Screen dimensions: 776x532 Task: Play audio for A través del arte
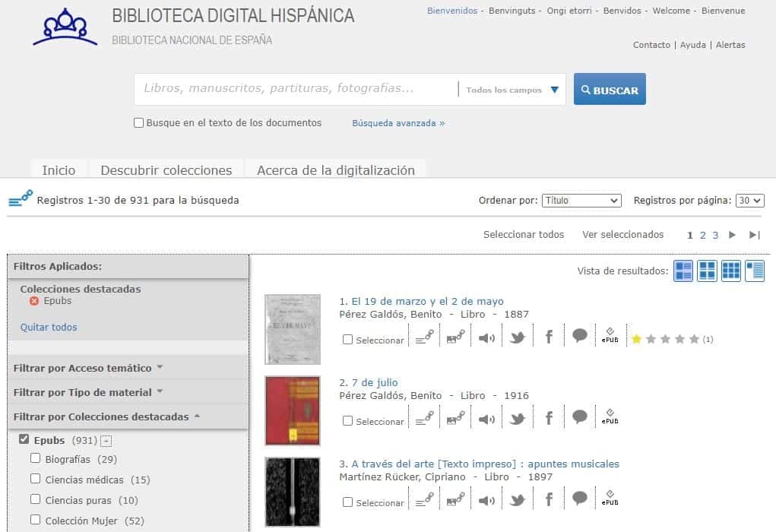pos(486,500)
